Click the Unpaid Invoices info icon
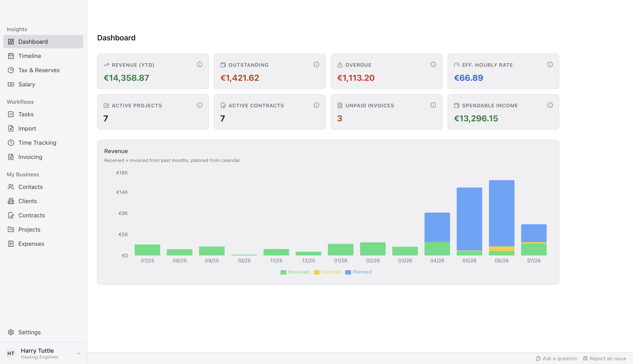Screen dimensions: 633x364 [433, 105]
